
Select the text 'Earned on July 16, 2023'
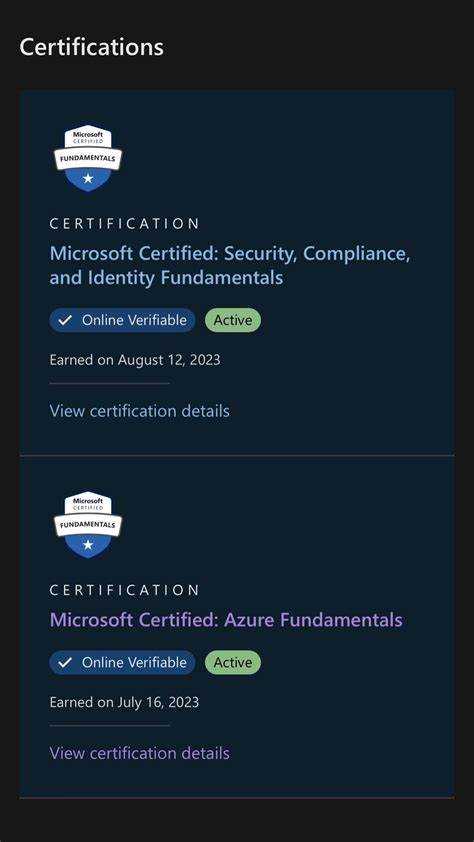[124, 702]
